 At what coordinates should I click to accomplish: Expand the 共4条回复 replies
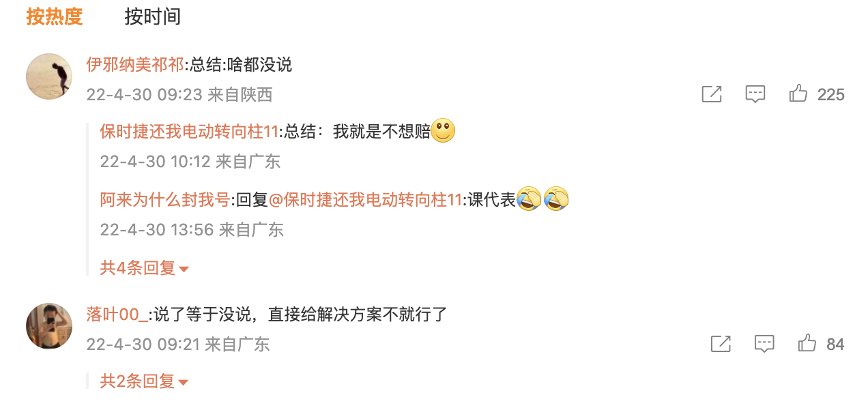[144, 268]
